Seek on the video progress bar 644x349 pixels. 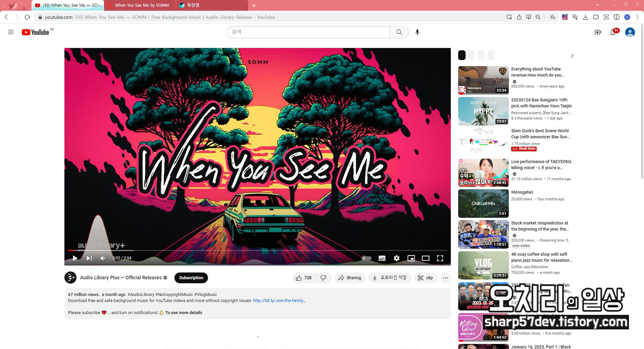point(258,250)
